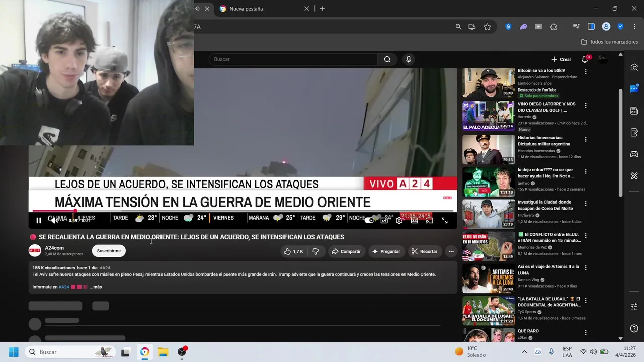Viewport: 644px width, 362px height.
Task: Open Historias Innecesarias Dictadura militar thumbnail
Action: (x=489, y=149)
